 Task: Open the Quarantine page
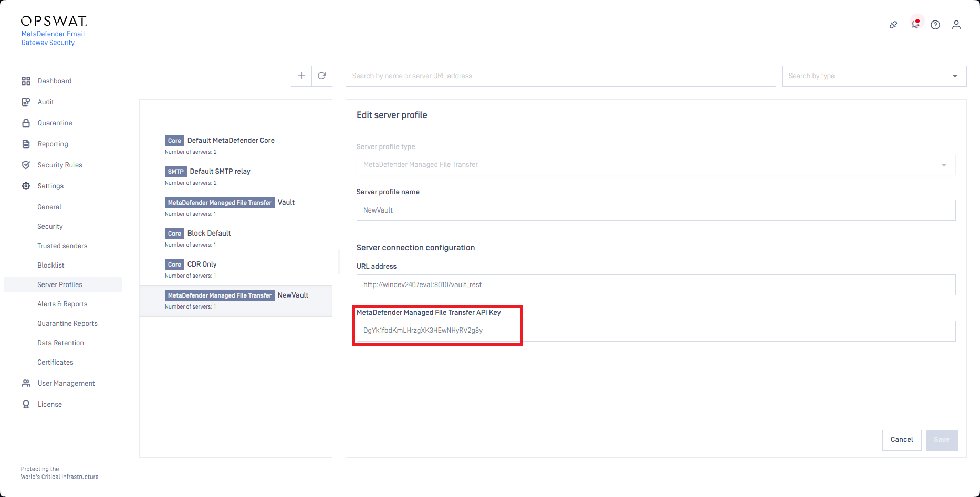pos(55,123)
